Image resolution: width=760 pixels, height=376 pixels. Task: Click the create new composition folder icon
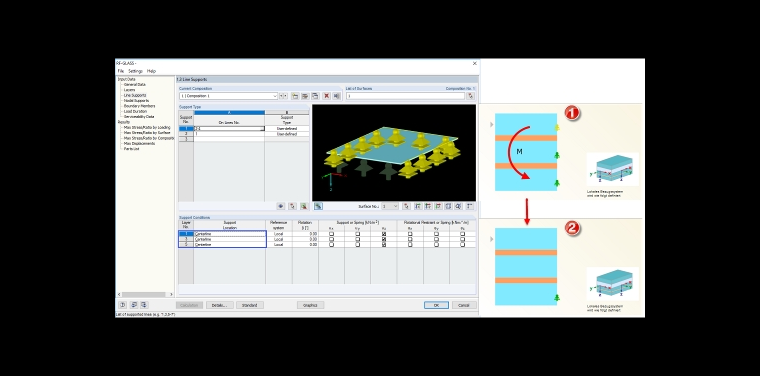[295, 96]
